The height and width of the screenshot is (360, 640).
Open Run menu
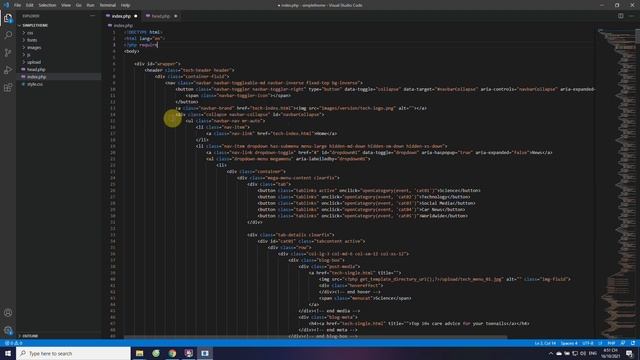pyautogui.click(x=91, y=5)
